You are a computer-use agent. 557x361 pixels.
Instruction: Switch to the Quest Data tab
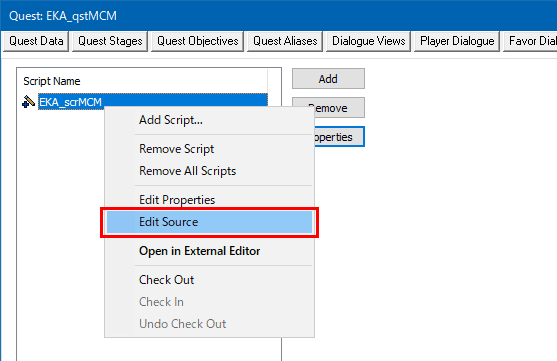tap(36, 41)
